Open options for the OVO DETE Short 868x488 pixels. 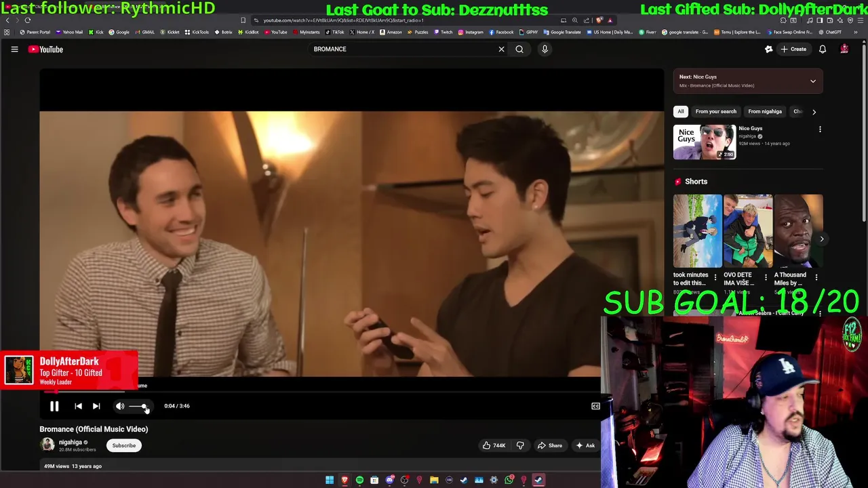(766, 277)
